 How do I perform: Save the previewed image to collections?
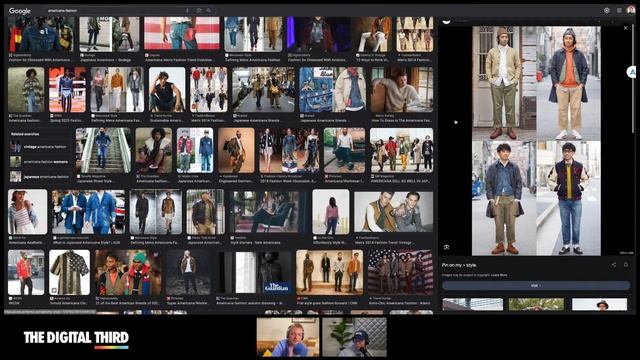(x=626, y=265)
